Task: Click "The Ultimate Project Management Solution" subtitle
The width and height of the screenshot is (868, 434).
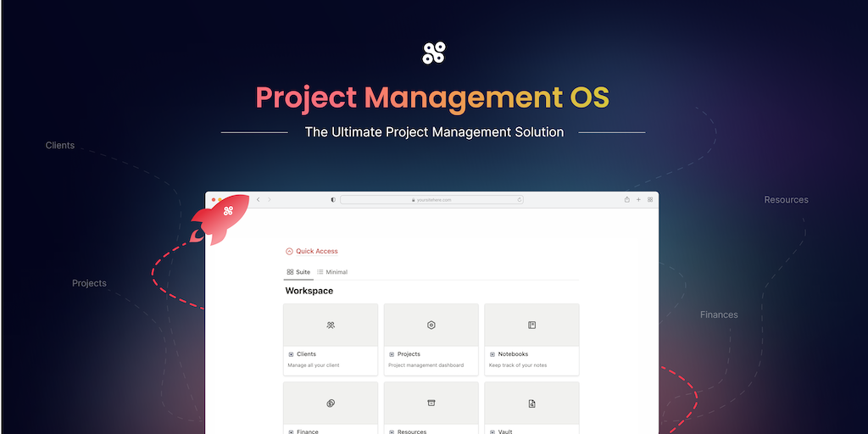Action: click(434, 132)
